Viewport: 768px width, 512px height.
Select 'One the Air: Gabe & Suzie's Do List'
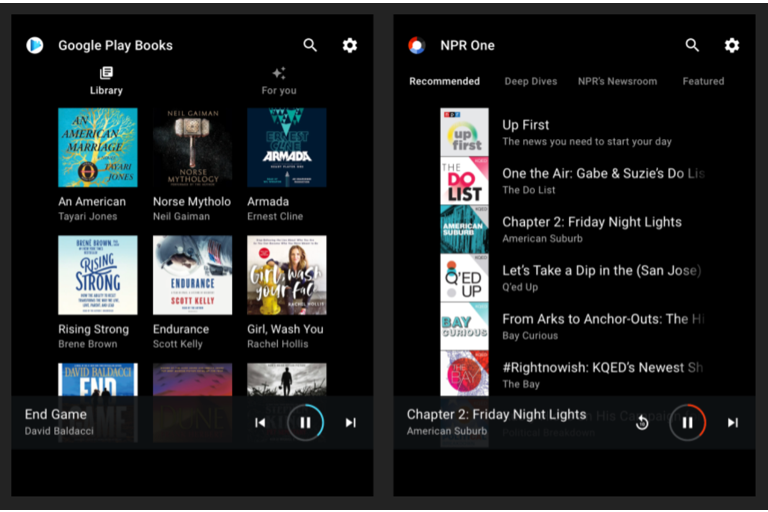(x=603, y=173)
